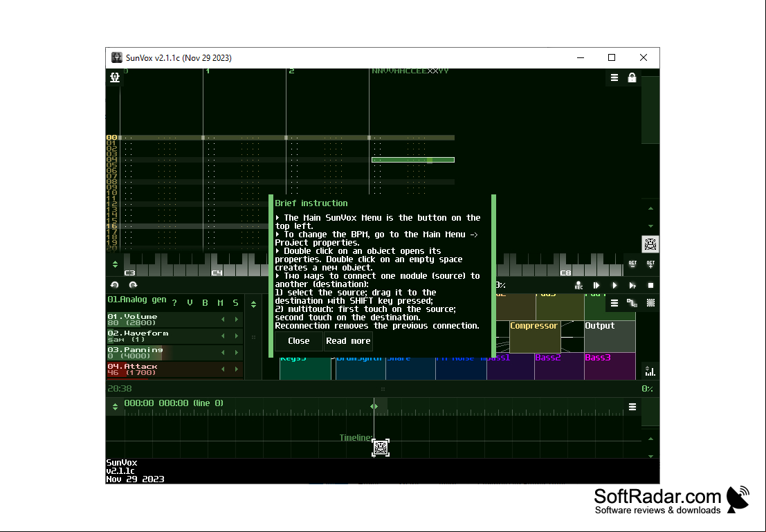Toggle bypass B for Analog gen

[206, 303]
